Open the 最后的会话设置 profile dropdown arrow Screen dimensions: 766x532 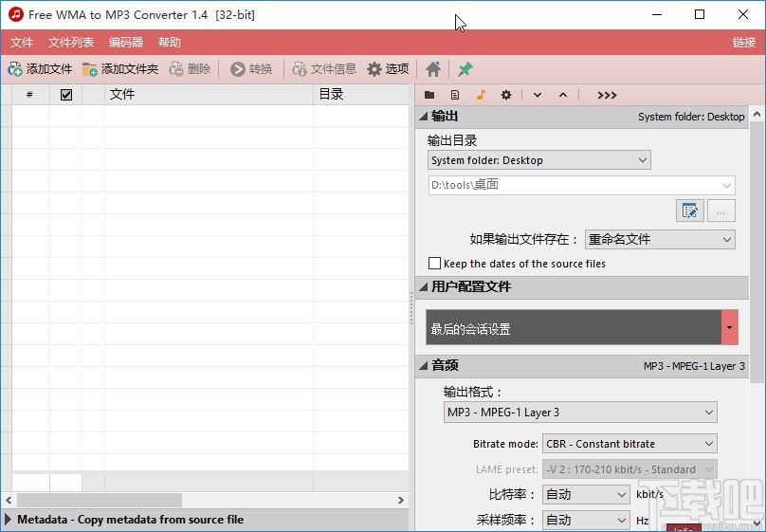729,327
